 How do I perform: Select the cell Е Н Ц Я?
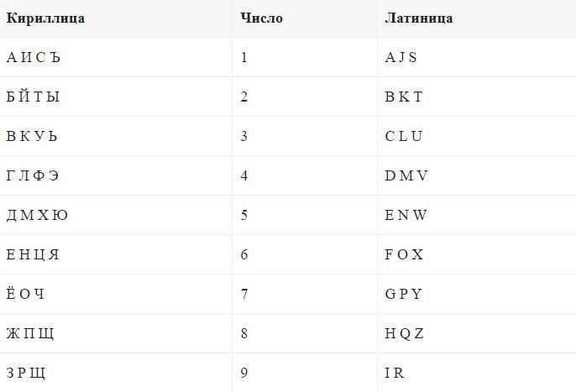pyautogui.click(x=116, y=254)
